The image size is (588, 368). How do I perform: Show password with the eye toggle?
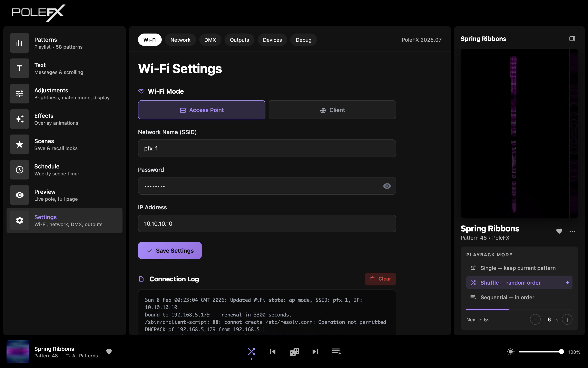point(387,186)
